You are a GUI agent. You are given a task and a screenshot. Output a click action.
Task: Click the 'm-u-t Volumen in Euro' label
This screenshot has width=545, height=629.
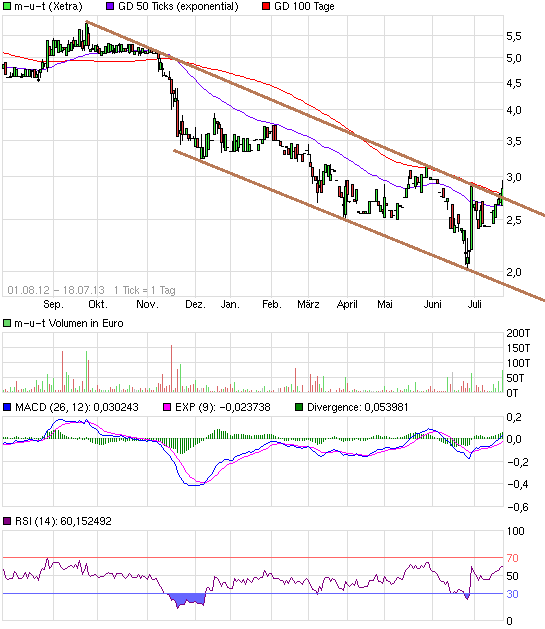pos(69,323)
